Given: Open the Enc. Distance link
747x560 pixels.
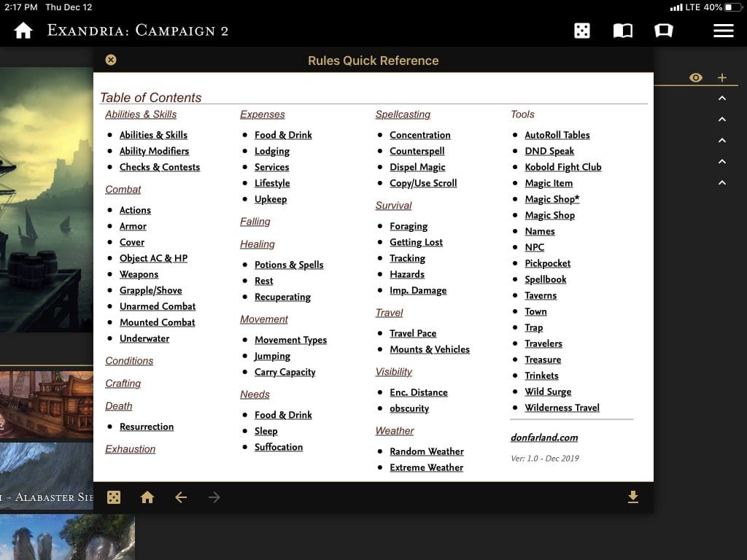Looking at the screenshot, I should [418, 392].
